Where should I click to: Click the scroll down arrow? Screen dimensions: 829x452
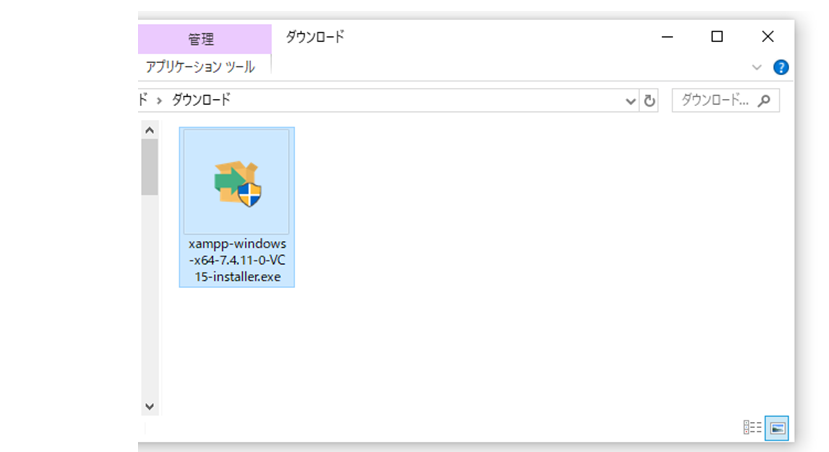(150, 406)
